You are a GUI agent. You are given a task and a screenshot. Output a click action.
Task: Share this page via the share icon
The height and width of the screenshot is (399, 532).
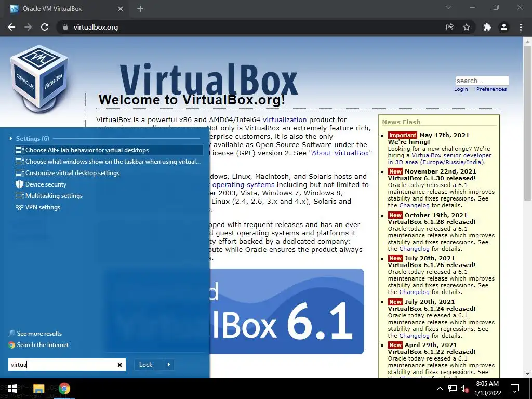pyautogui.click(x=449, y=27)
